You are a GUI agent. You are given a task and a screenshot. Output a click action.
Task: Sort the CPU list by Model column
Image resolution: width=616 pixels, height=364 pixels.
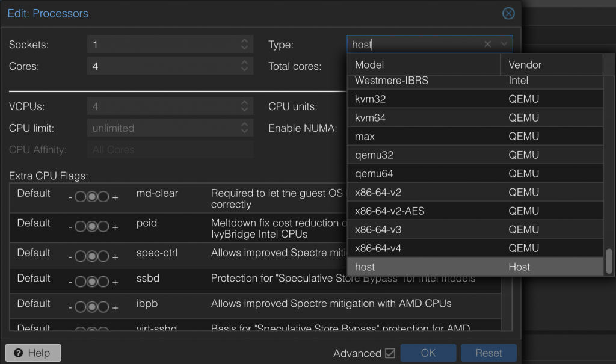click(424, 64)
